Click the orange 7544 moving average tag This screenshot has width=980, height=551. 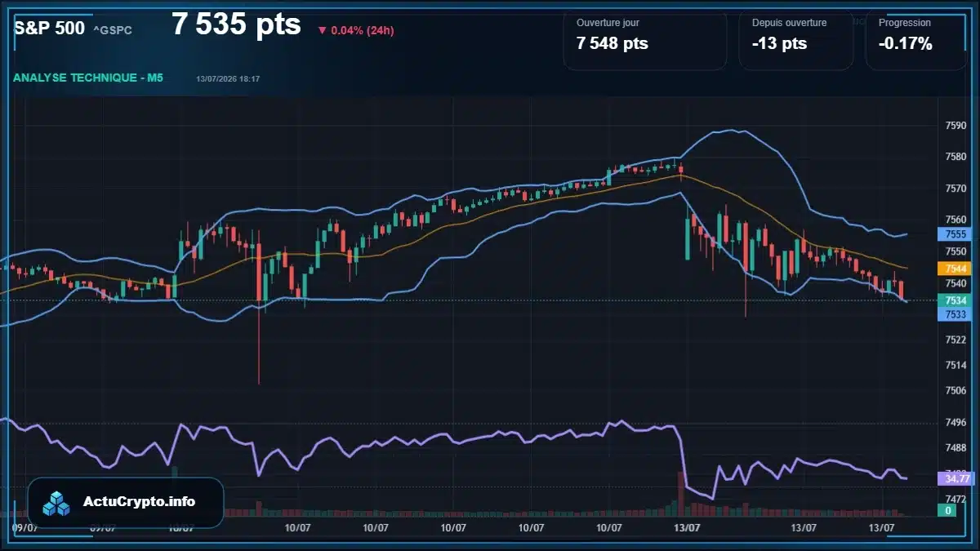coord(955,269)
